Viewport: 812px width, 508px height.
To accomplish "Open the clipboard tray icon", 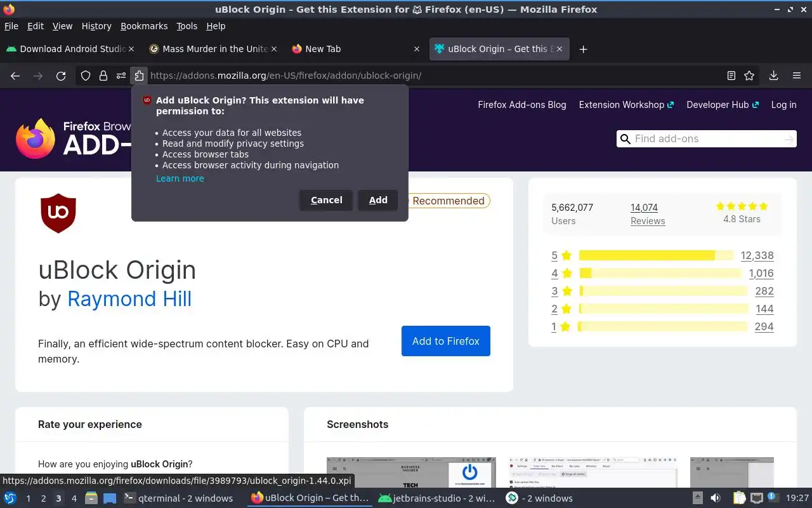I will click(x=739, y=498).
